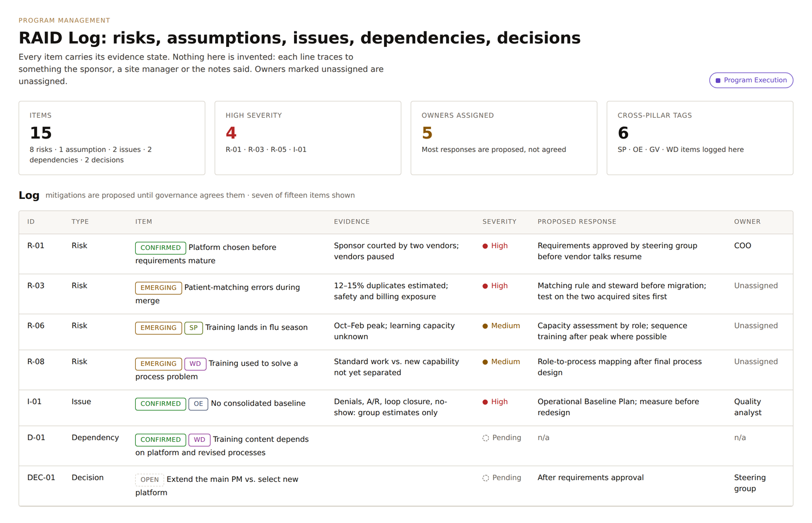The width and height of the screenshot is (812, 523).
Task: Click the Severity column header
Action: pos(499,222)
